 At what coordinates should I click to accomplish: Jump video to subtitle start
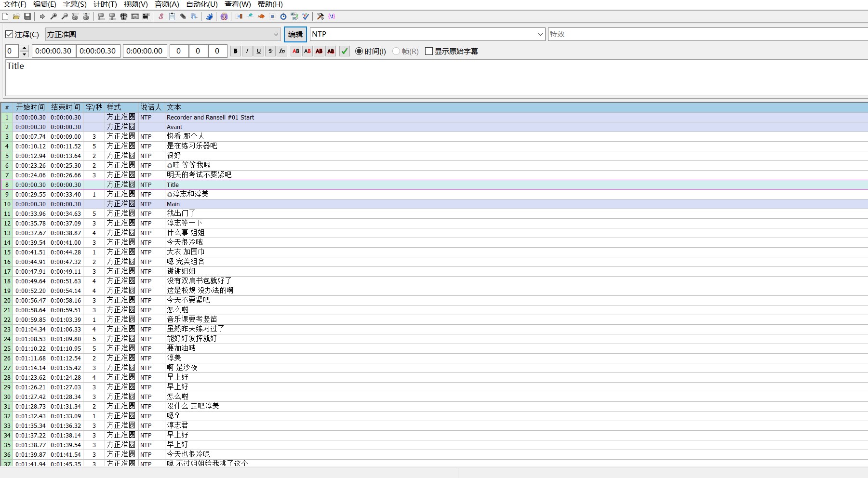75,16
